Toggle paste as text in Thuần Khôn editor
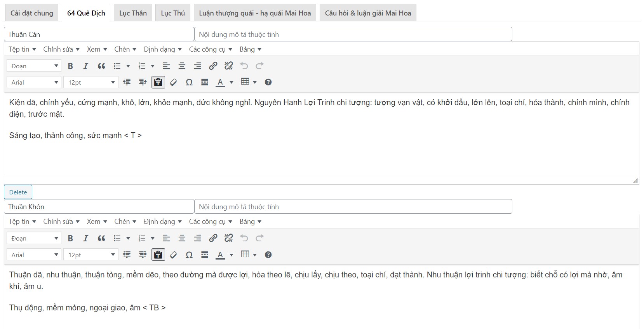This screenshot has width=644, height=329. point(158,255)
